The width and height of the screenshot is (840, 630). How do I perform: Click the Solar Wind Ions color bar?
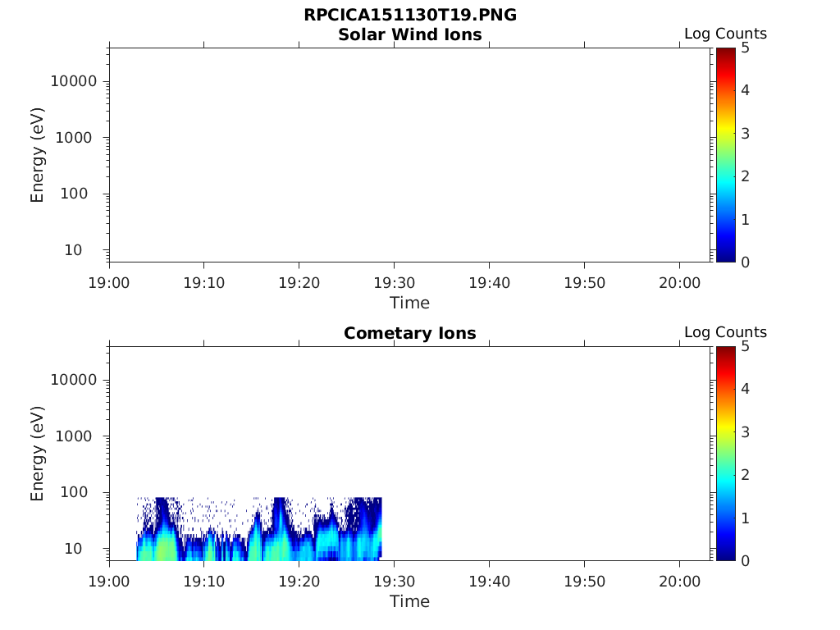pos(725,155)
